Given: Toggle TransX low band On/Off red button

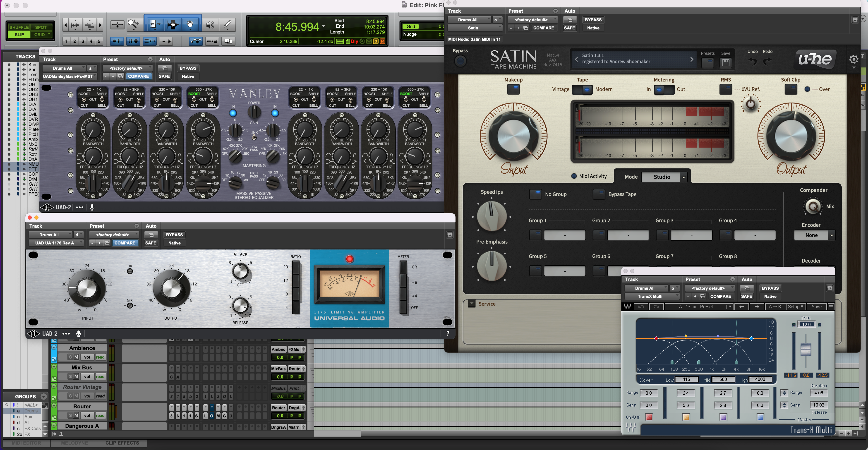Looking at the screenshot, I should click(649, 417).
